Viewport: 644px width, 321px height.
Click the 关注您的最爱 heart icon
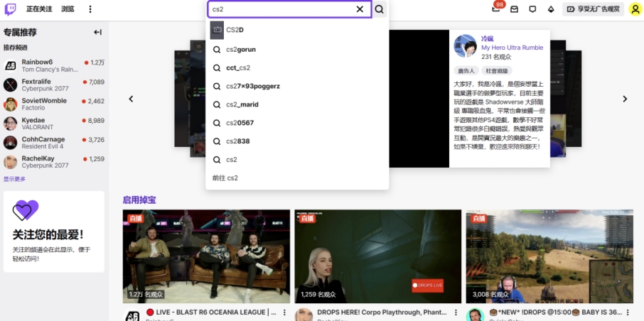26,210
